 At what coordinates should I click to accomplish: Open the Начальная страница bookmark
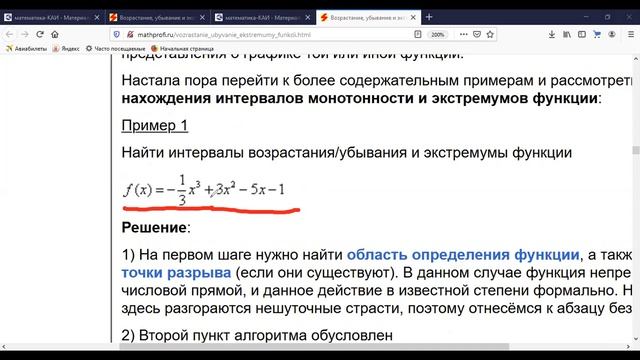coord(182,49)
